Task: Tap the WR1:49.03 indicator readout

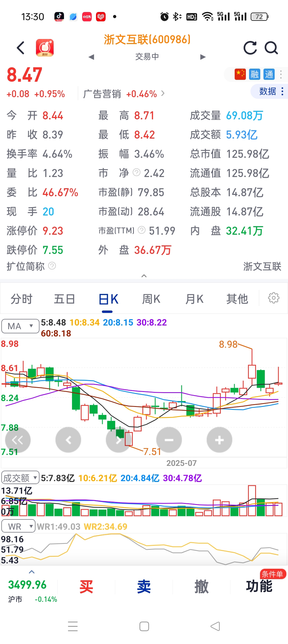Action: coord(59,527)
